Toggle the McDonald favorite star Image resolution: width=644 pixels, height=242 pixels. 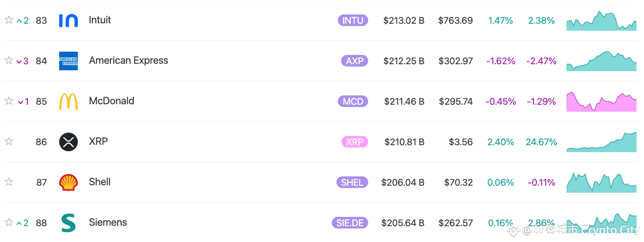click(8, 101)
